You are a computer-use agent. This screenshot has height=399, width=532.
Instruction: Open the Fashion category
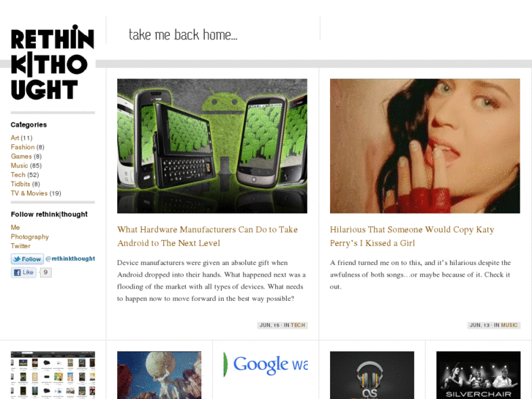[x=23, y=147]
